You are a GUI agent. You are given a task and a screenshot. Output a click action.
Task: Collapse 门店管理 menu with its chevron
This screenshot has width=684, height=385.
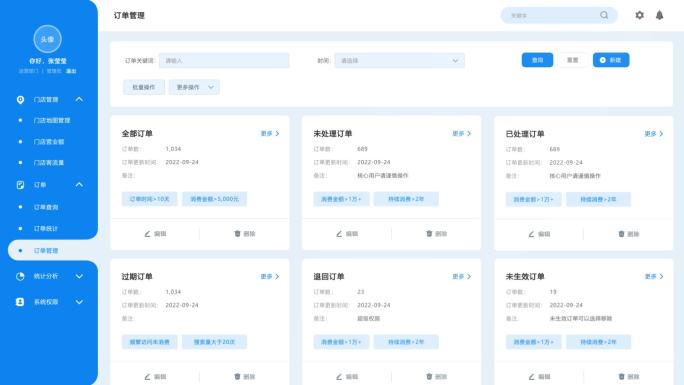(79, 99)
